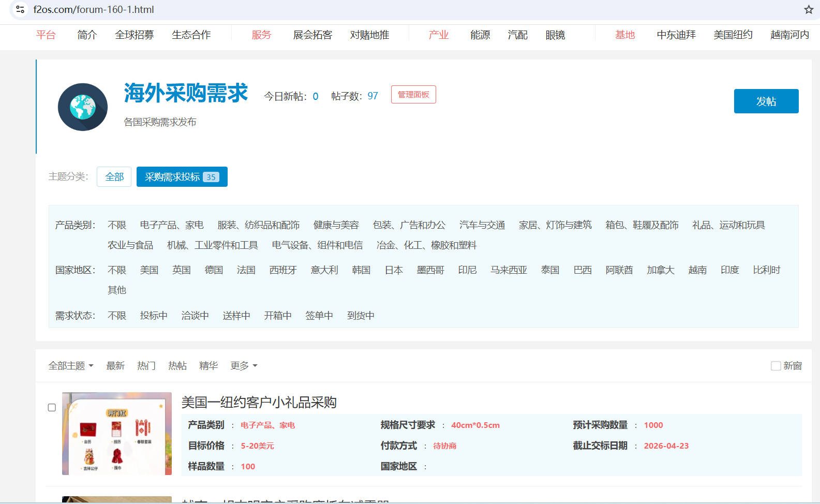Expand the 全部主题 dropdown

[x=71, y=366]
